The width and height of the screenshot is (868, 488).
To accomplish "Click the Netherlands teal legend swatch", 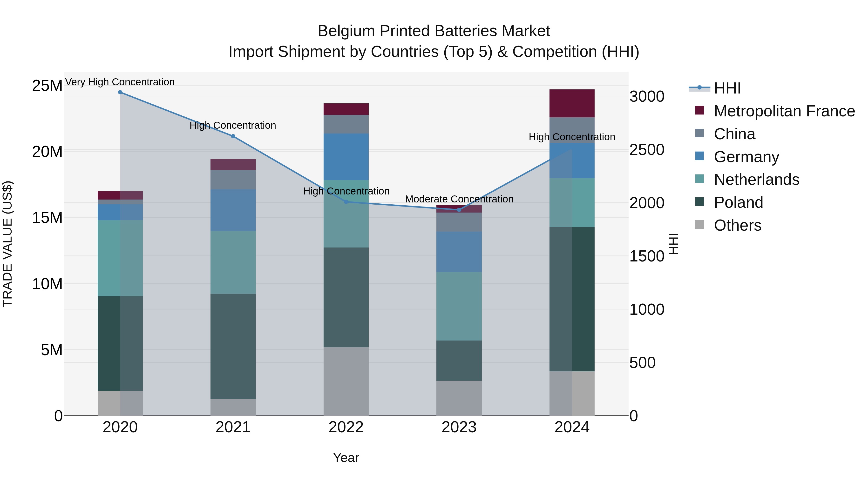I will pos(699,179).
